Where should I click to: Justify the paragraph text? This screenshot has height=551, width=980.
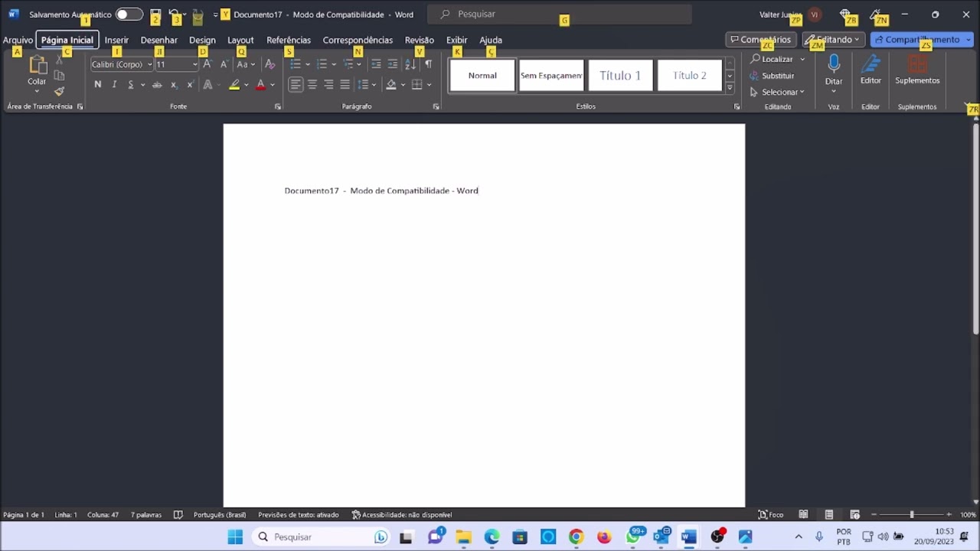tap(345, 85)
